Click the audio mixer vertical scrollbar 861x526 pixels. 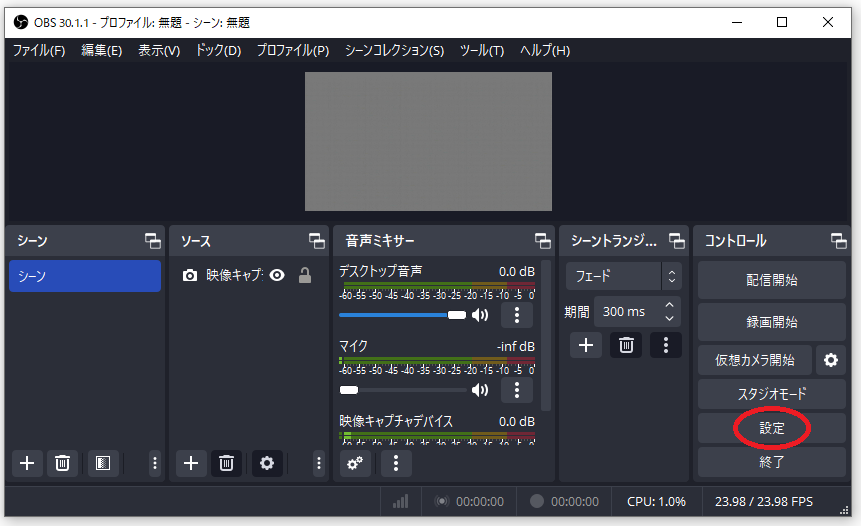[545, 335]
